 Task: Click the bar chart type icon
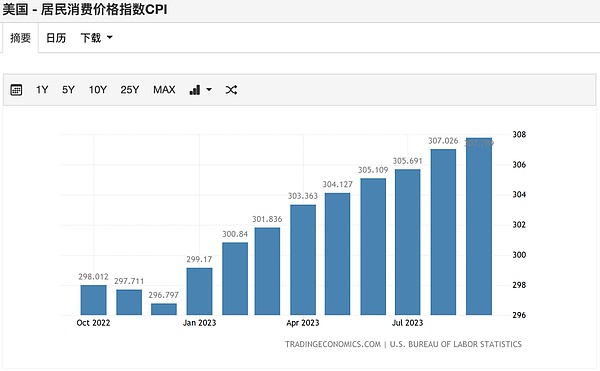[x=195, y=90]
